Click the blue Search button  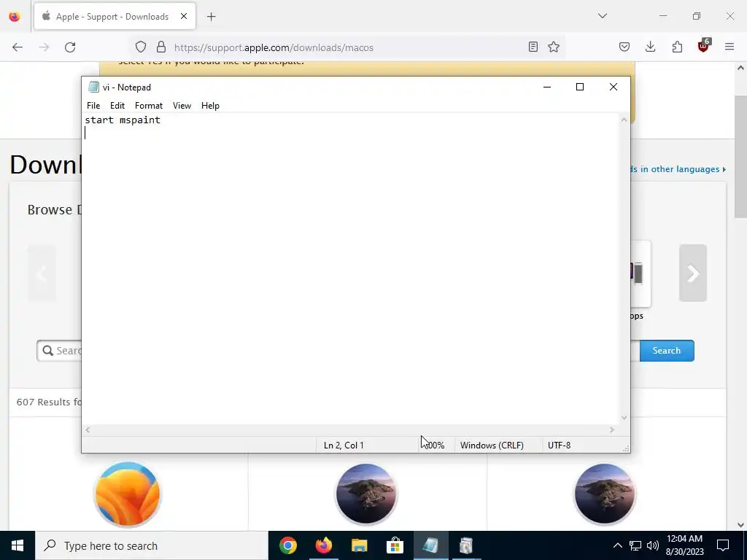point(667,351)
